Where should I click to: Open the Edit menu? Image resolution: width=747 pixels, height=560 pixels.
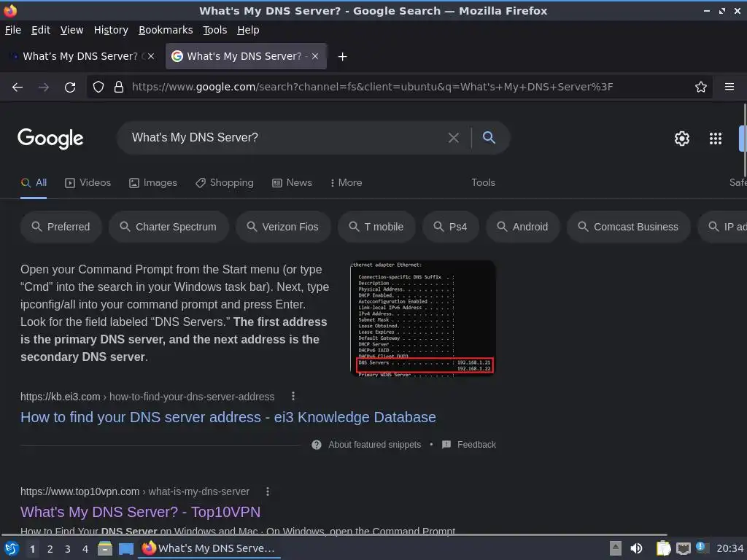tap(41, 30)
